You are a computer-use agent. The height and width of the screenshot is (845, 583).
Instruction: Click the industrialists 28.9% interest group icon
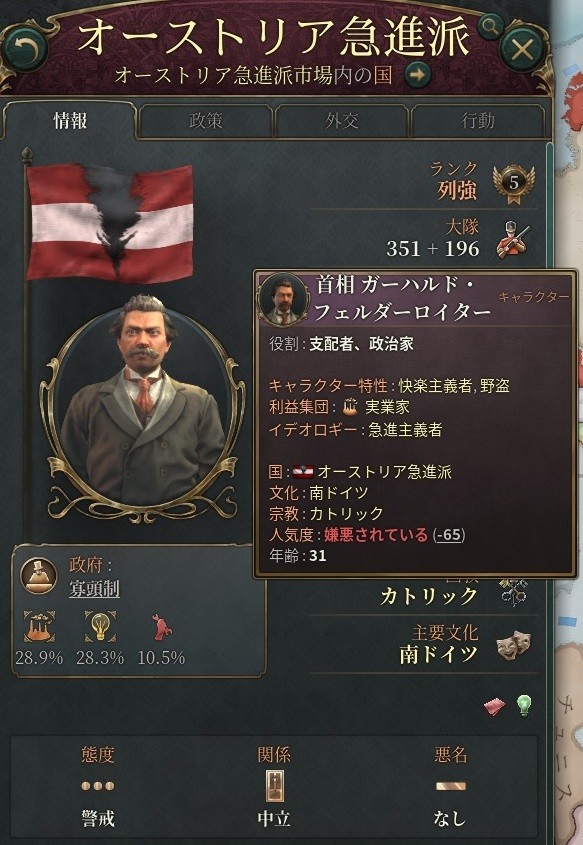point(39,626)
